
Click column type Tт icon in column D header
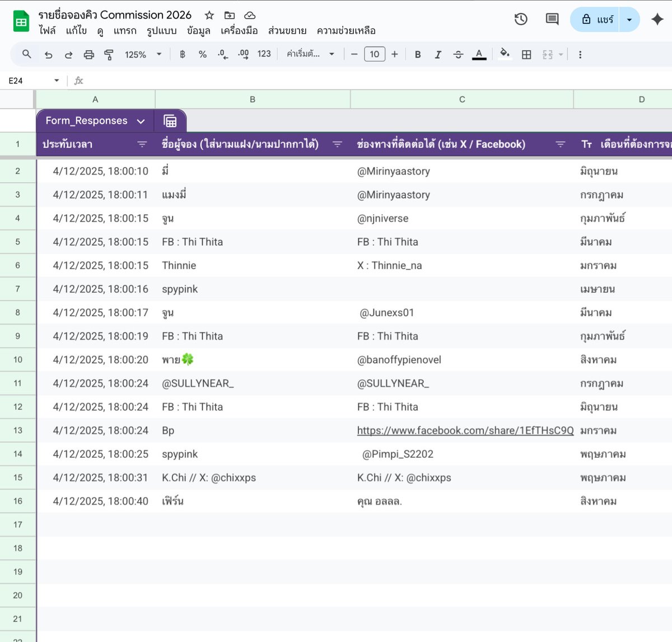pyautogui.click(x=586, y=144)
